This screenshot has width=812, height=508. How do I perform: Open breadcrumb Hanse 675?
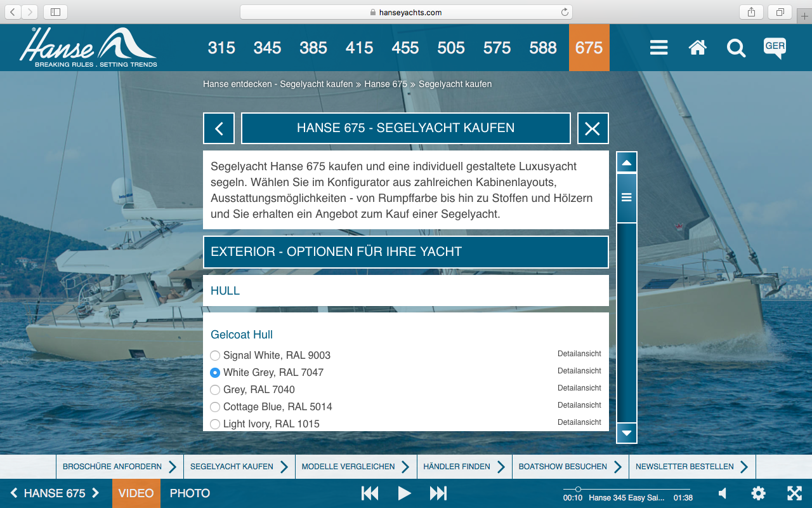pos(386,84)
